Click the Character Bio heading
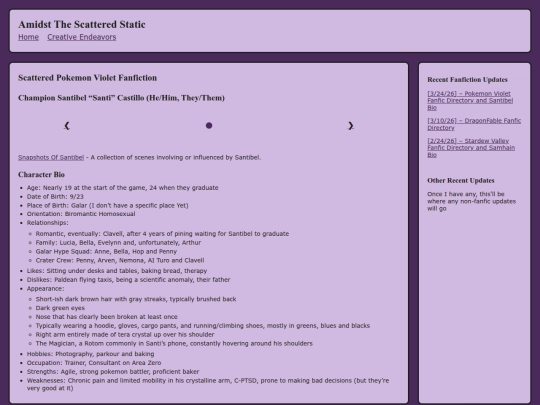The height and width of the screenshot is (405, 540). point(41,175)
